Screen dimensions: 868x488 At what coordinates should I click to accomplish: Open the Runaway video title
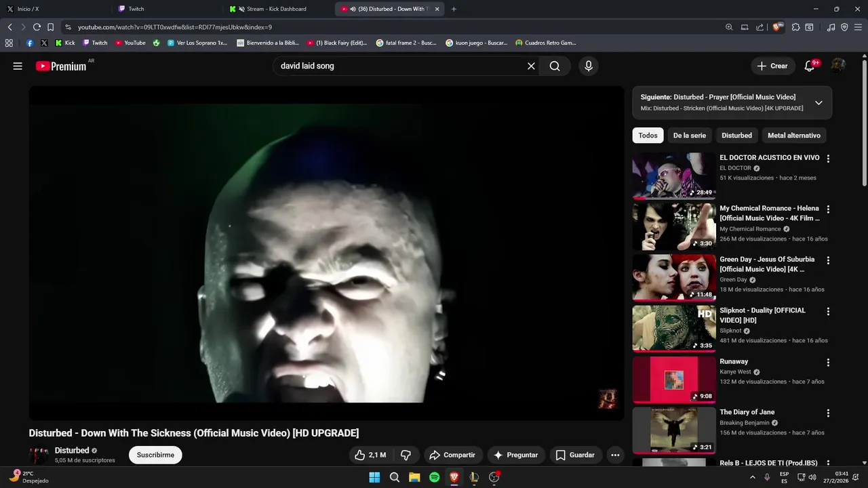[734, 361]
